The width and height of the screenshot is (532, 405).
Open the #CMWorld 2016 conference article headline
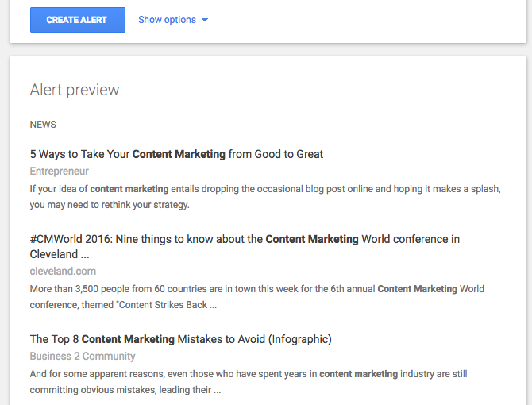pyautogui.click(x=245, y=247)
